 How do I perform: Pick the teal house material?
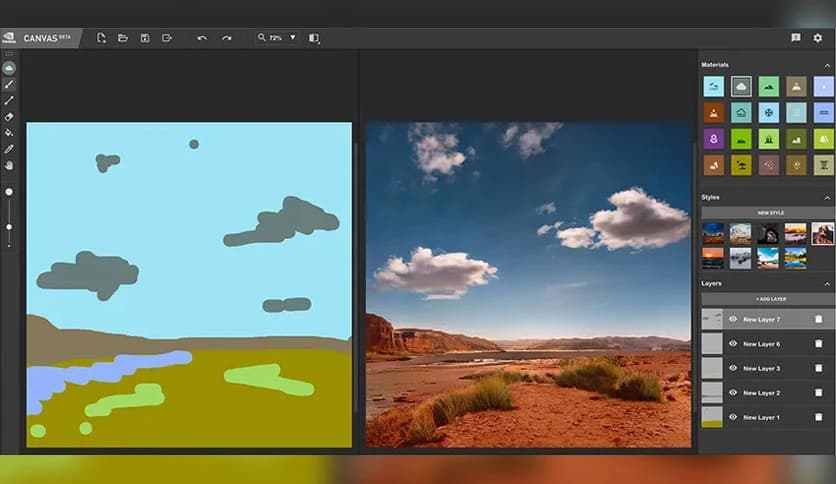[741, 112]
